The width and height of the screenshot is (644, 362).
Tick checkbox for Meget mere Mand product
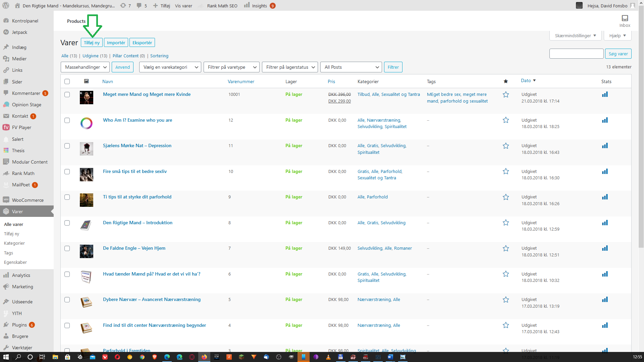pos(67,95)
